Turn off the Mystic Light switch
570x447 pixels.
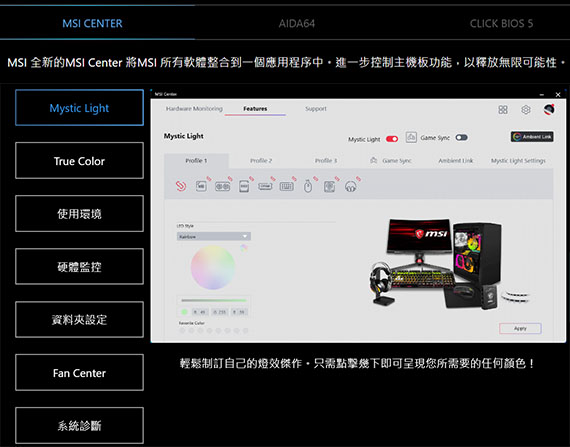392,139
